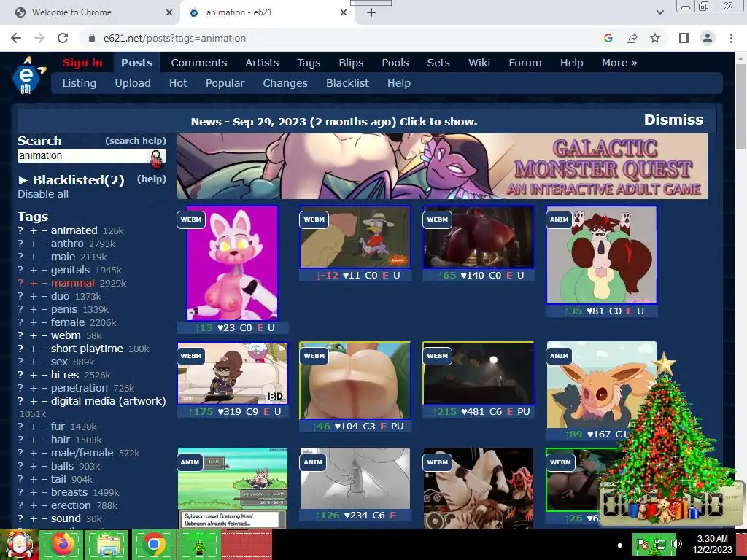747x560 pixels.
Task: Open the Forum navigation item
Action: tap(525, 63)
